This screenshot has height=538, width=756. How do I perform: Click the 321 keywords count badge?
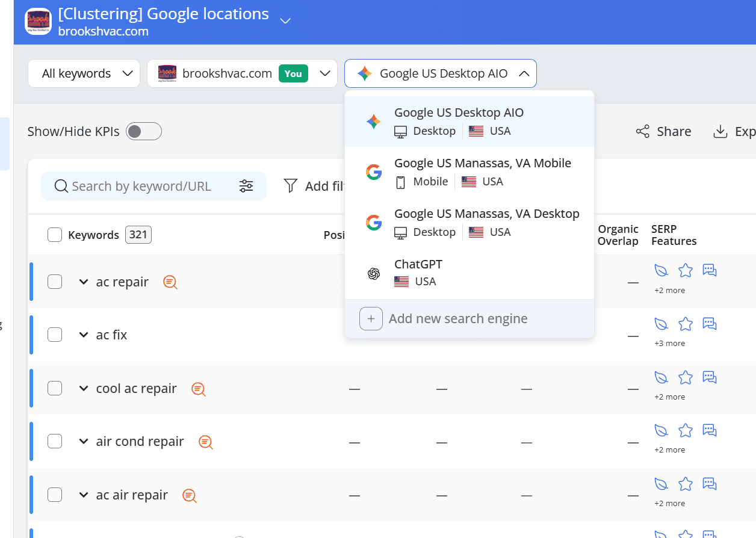[138, 235]
